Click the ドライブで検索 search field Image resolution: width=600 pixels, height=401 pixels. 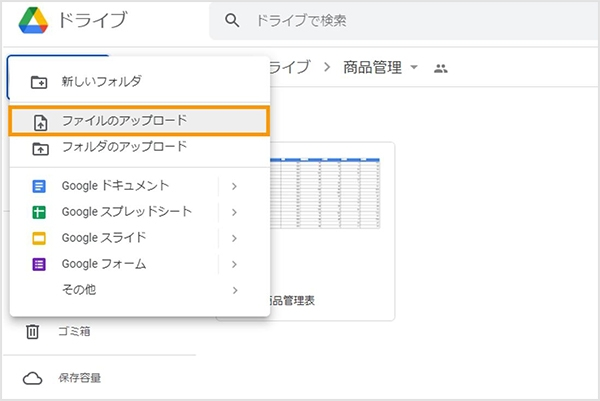(400, 20)
